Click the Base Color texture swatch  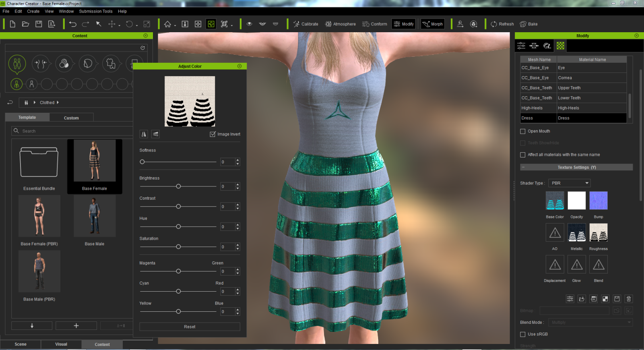pos(555,201)
